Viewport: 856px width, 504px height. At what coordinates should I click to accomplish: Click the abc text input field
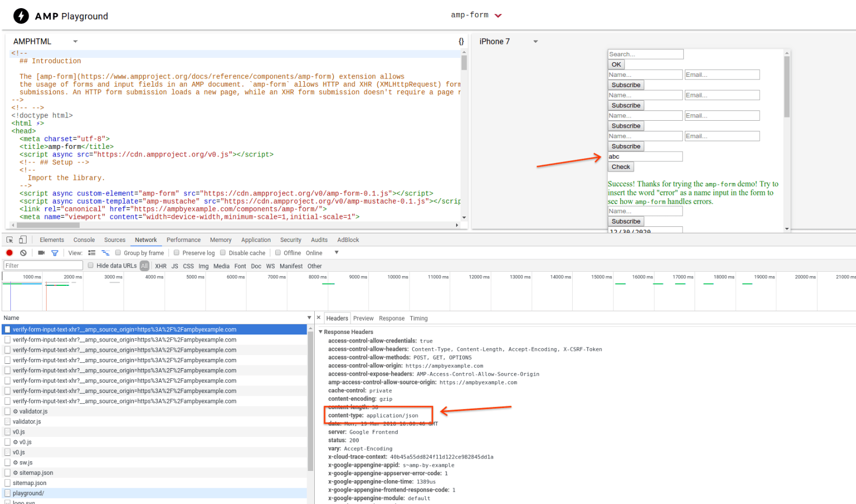coord(645,156)
